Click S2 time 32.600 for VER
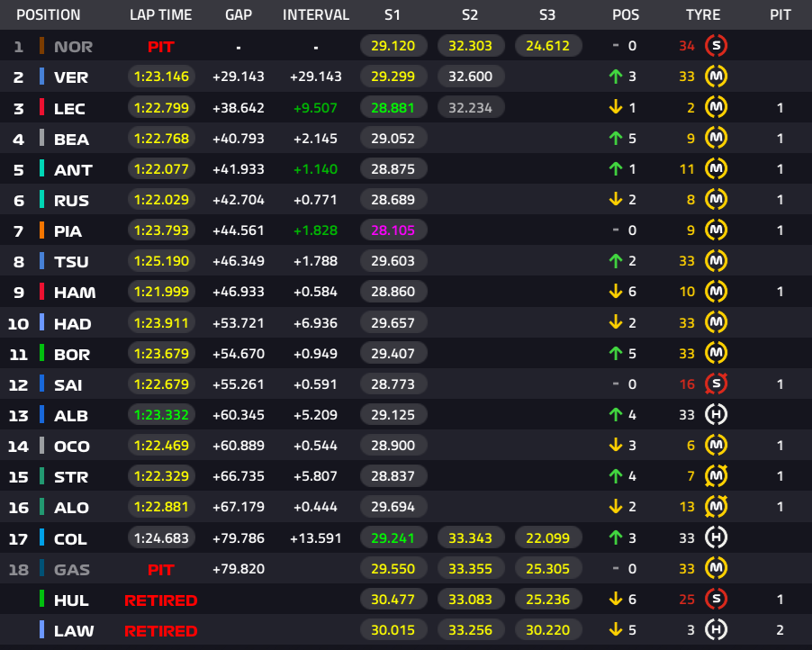The height and width of the screenshot is (650, 812). 470,77
